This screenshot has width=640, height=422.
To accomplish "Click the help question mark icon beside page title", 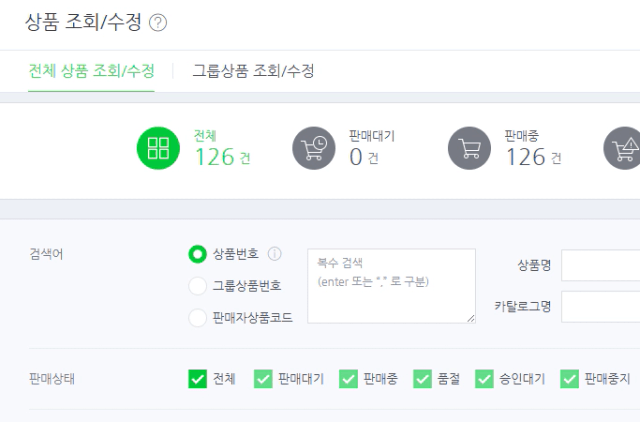I will pyautogui.click(x=158, y=22).
